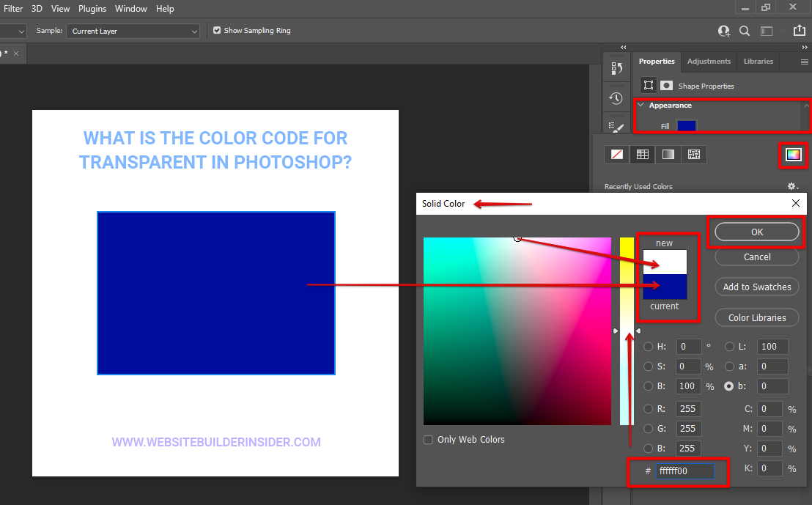Click the Search magnifier icon
This screenshot has width=812, height=505.
click(x=745, y=31)
